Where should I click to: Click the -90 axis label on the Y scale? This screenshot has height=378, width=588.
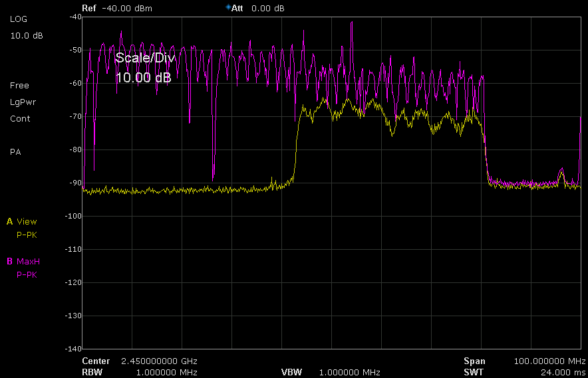(75, 183)
